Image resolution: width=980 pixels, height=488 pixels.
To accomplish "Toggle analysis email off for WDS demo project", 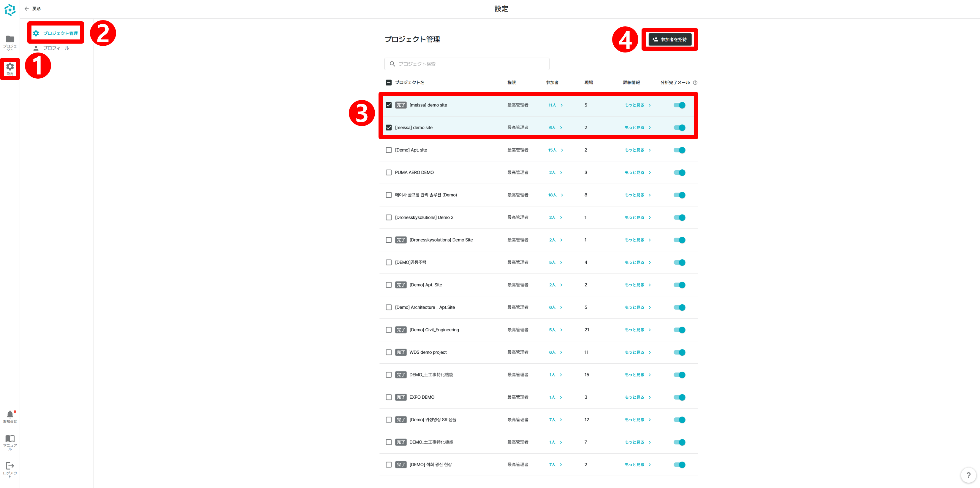I will tap(680, 352).
